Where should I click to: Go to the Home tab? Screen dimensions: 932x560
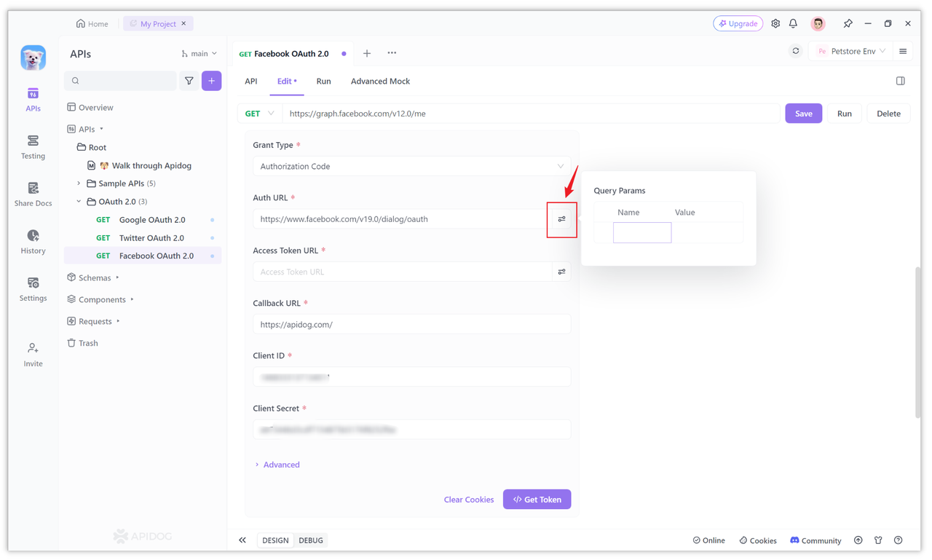[92, 23]
